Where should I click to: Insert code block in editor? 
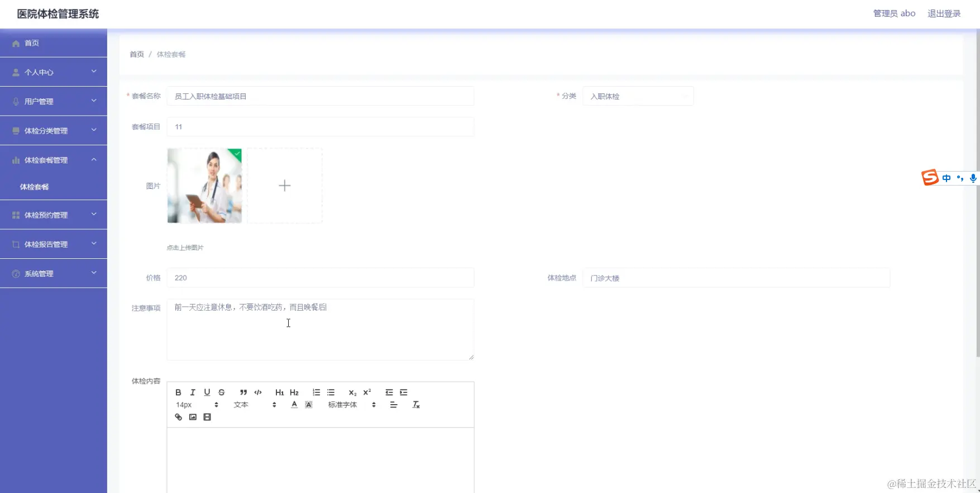(x=258, y=392)
